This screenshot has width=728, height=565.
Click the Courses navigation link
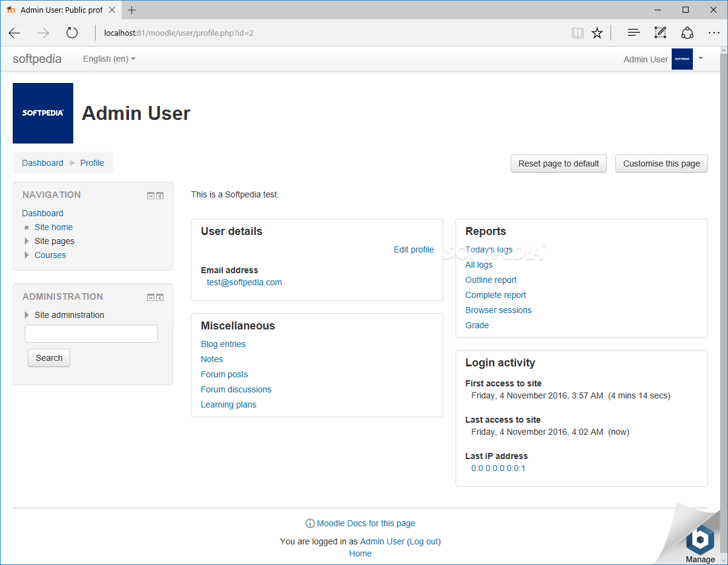click(50, 255)
